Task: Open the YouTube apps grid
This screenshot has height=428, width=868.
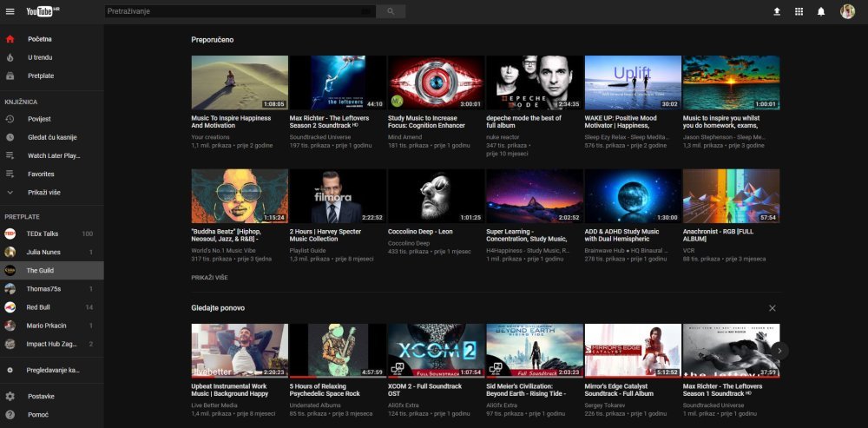Action: (799, 11)
